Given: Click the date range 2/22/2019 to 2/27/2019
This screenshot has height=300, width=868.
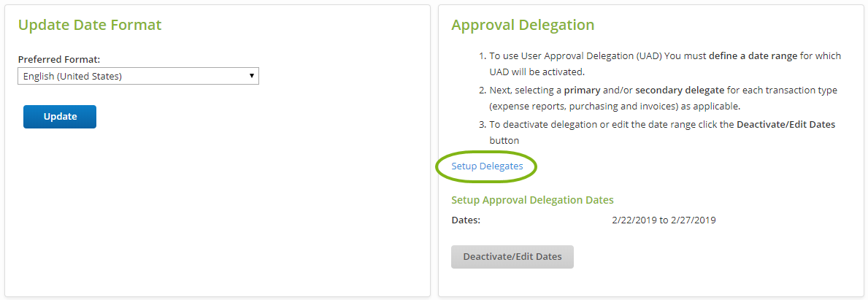Looking at the screenshot, I should 664,220.
